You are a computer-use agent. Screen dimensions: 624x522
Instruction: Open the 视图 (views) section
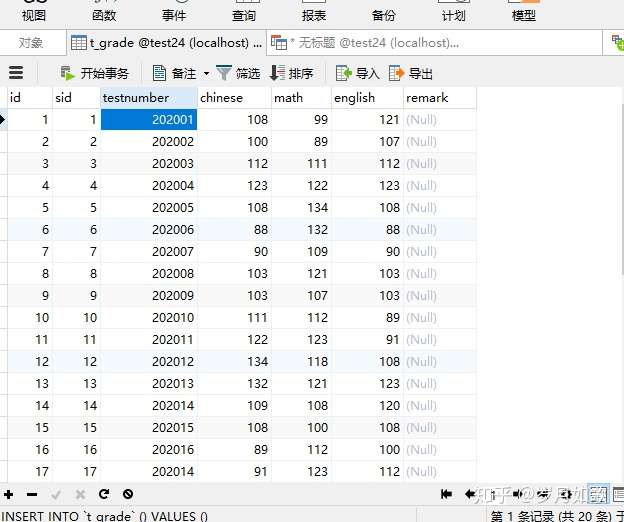point(34,12)
